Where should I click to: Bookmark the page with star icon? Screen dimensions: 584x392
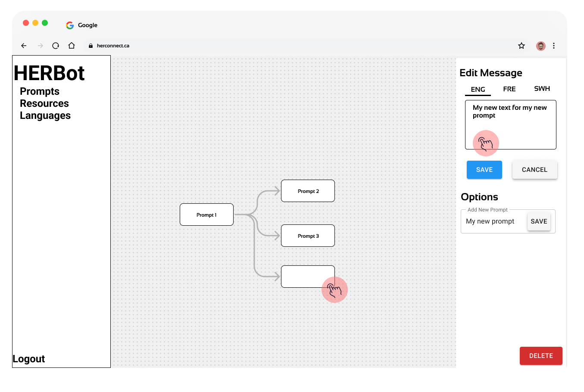(x=522, y=46)
